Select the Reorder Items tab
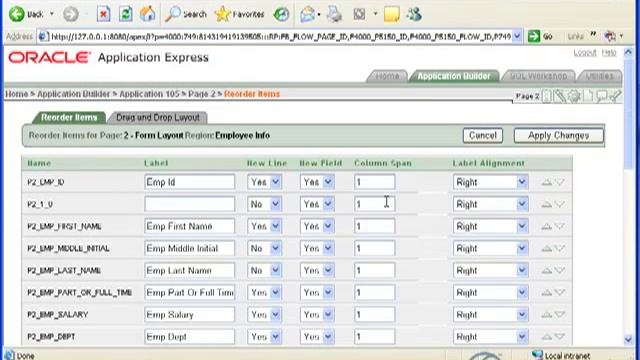 pyautogui.click(x=69, y=118)
